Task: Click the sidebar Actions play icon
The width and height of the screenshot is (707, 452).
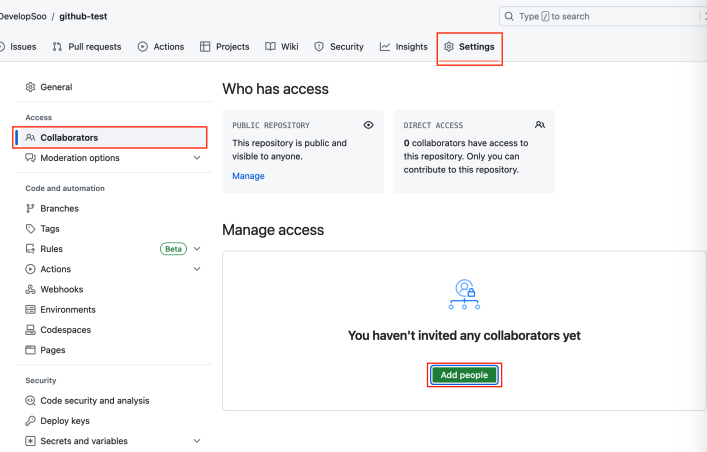Action: coord(30,269)
